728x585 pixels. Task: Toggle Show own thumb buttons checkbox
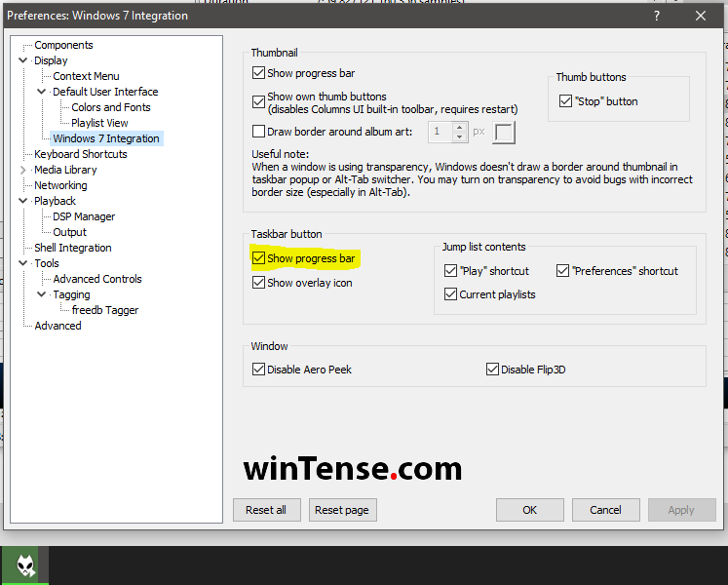pos(258,101)
